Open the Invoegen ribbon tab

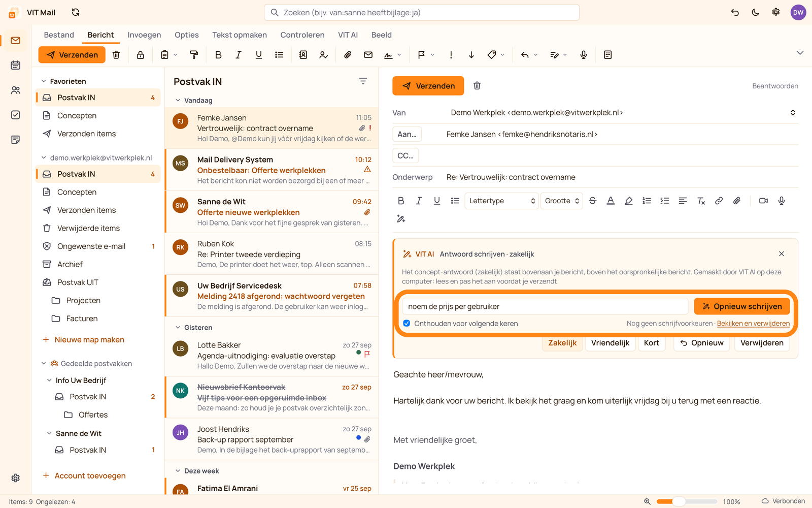coord(144,35)
